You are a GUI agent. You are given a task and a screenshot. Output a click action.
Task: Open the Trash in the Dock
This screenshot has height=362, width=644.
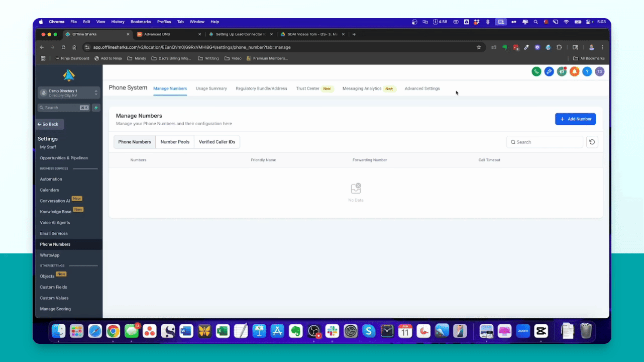click(x=586, y=331)
